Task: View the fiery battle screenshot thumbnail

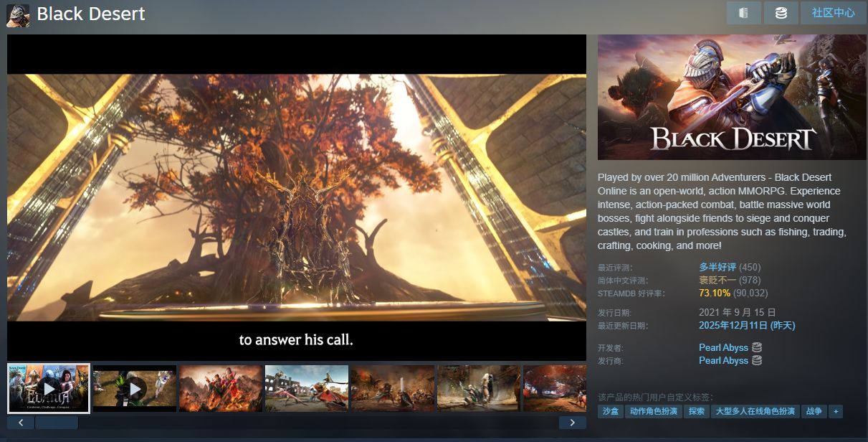Action: point(221,388)
